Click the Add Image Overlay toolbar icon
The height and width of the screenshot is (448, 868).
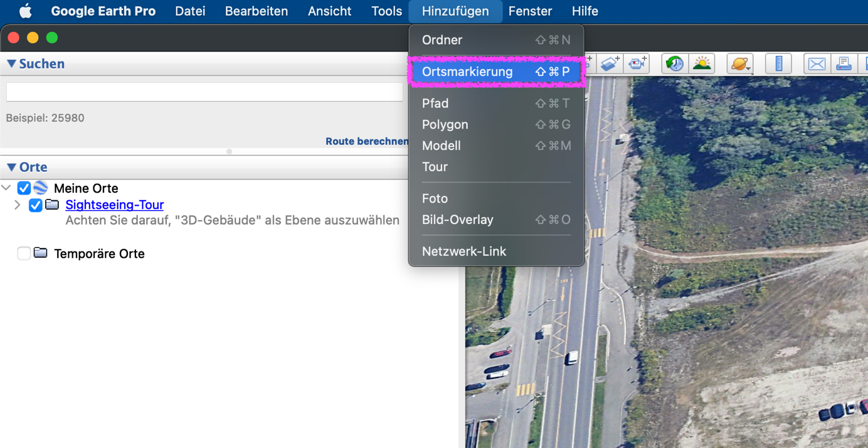pos(610,63)
